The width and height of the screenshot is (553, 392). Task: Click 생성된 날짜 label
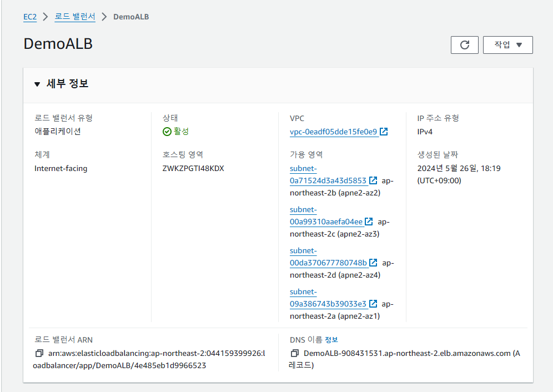(438, 154)
